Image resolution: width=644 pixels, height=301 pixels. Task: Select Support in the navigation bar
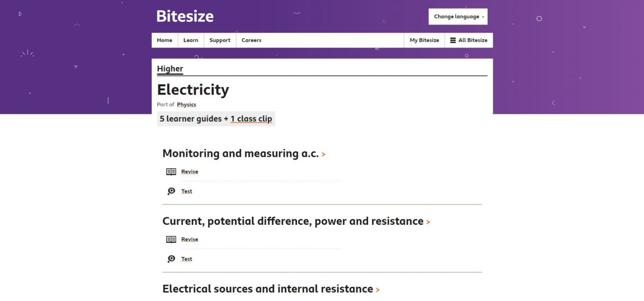(220, 40)
